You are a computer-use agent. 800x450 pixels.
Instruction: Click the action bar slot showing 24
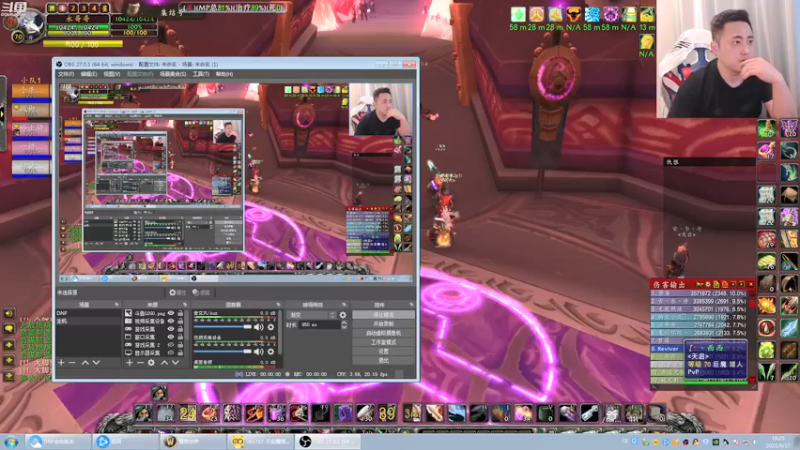coord(187,413)
